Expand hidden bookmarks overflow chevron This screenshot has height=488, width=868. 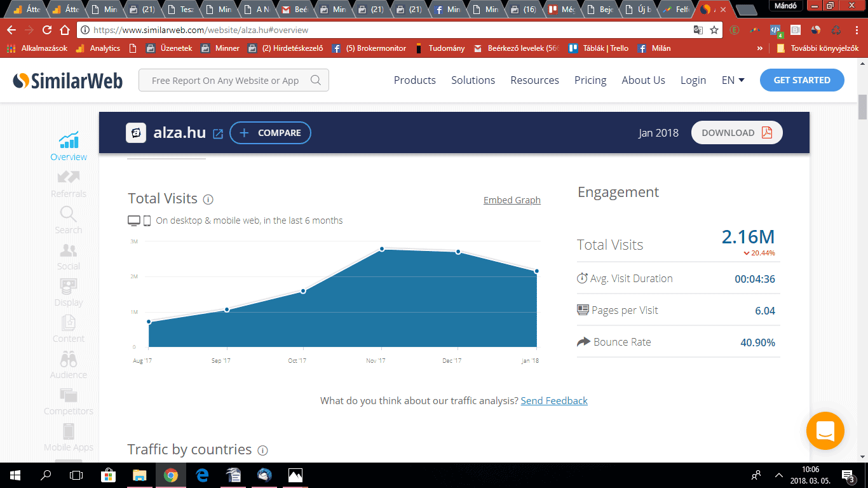(760, 48)
